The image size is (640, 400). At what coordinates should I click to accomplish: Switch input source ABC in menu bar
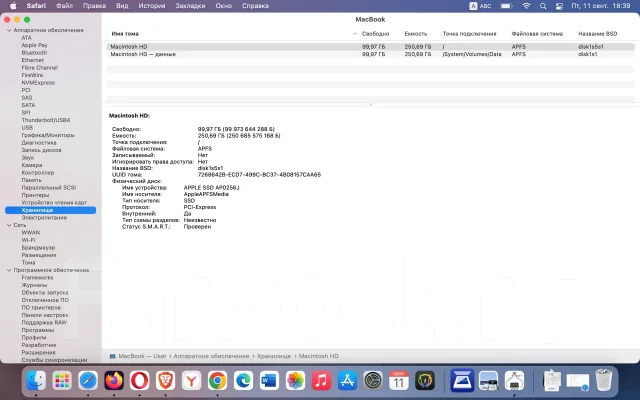(x=480, y=6)
